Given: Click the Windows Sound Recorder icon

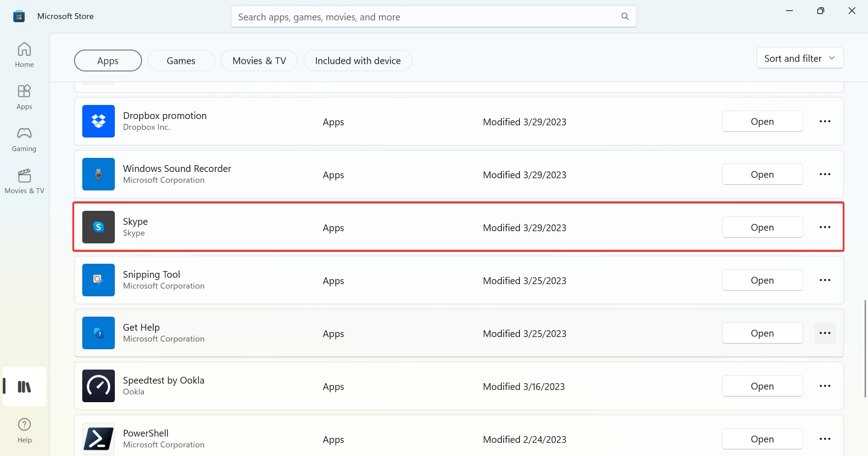Looking at the screenshot, I should [99, 174].
